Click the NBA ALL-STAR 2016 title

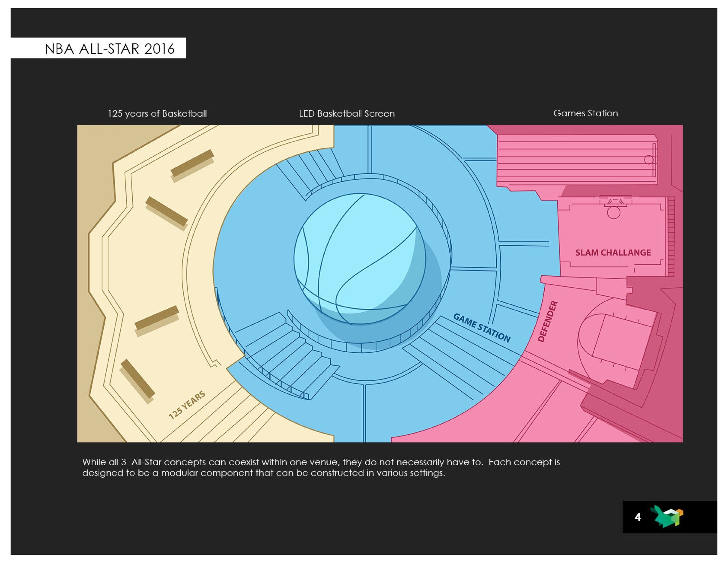(x=109, y=49)
